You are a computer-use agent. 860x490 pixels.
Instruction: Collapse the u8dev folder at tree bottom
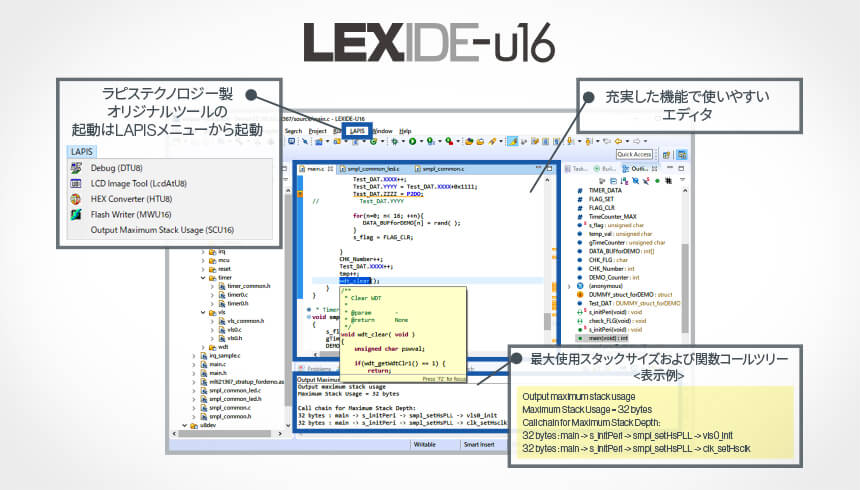point(185,425)
